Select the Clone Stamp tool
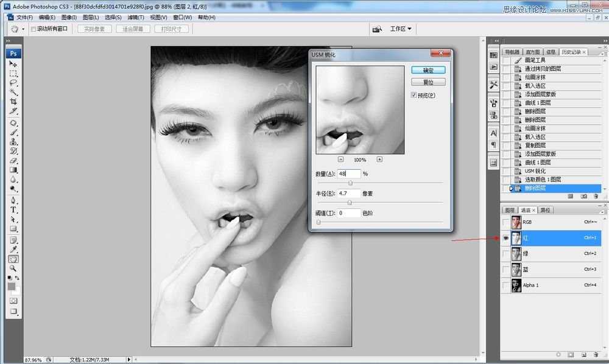 coord(13,142)
